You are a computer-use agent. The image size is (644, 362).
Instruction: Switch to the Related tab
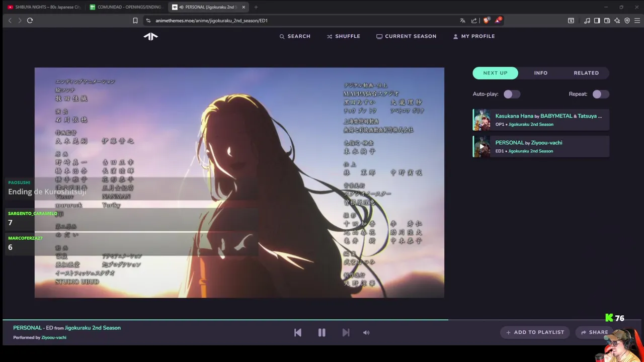coord(586,73)
